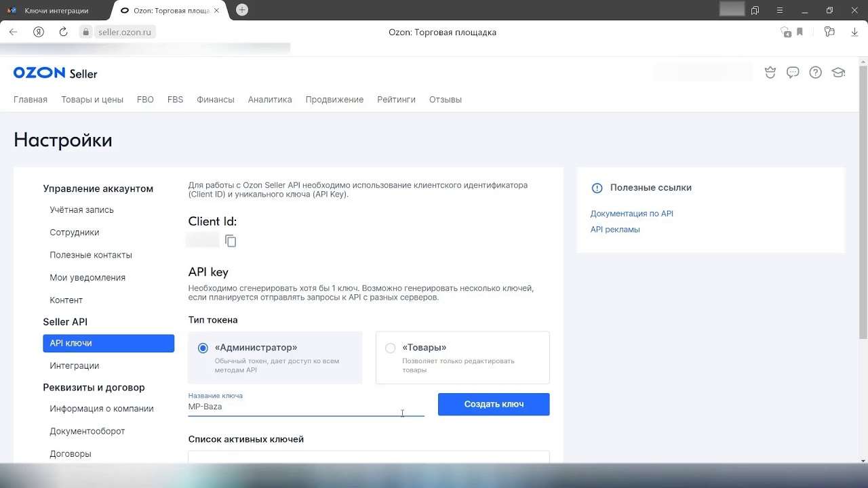Click the Название ключа input field
This screenshot has width=868, height=488.
point(306,404)
